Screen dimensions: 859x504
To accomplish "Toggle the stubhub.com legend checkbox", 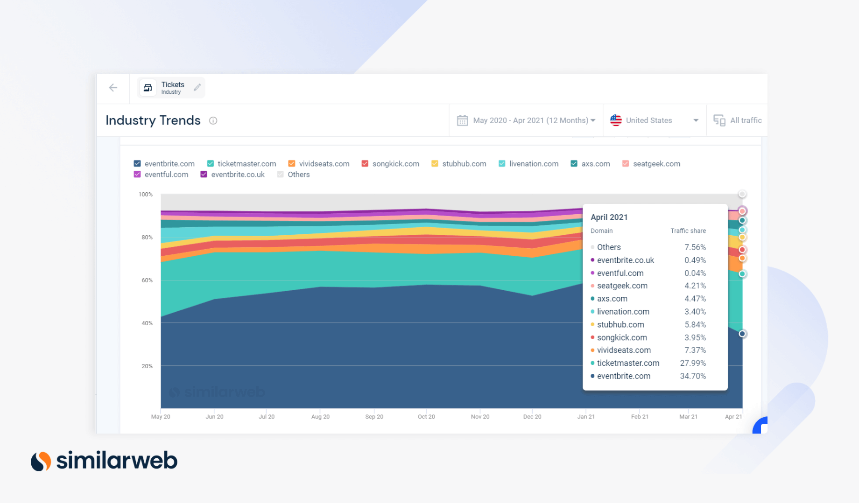I will [x=435, y=163].
